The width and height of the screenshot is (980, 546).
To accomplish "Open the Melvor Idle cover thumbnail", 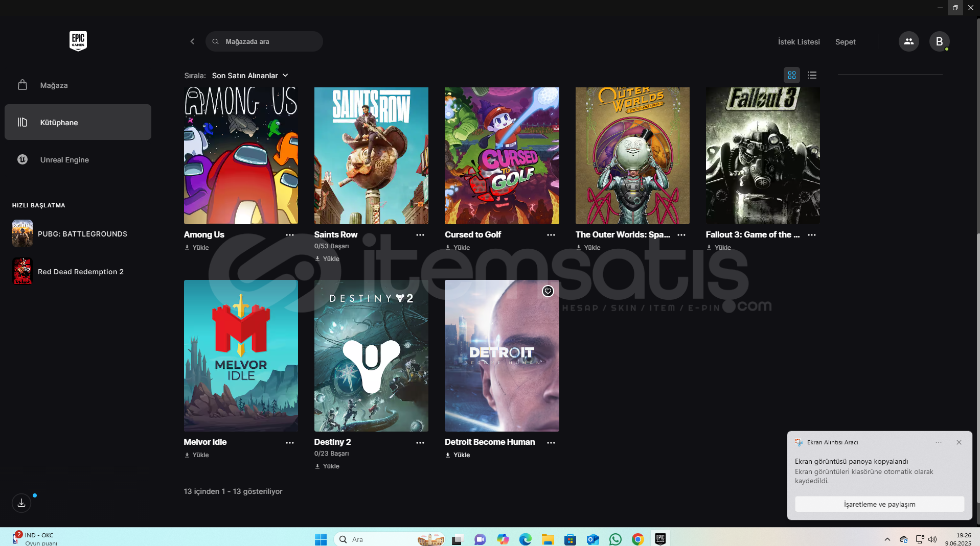I will click(x=241, y=355).
